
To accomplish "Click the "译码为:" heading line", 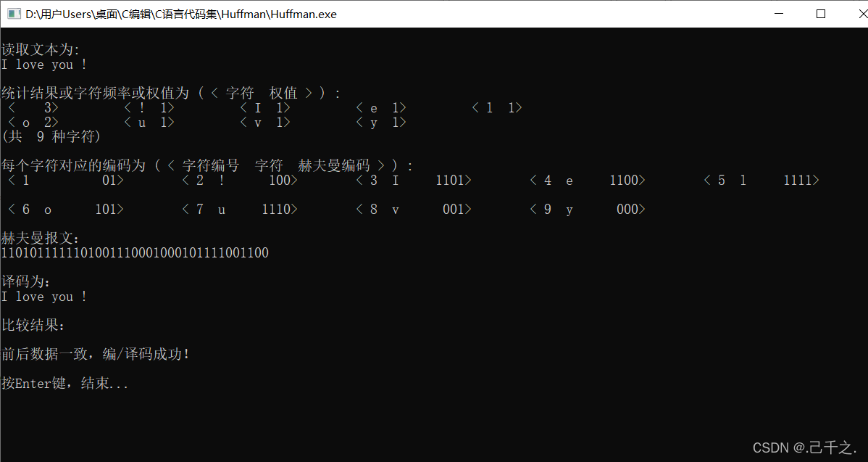I will (27, 281).
